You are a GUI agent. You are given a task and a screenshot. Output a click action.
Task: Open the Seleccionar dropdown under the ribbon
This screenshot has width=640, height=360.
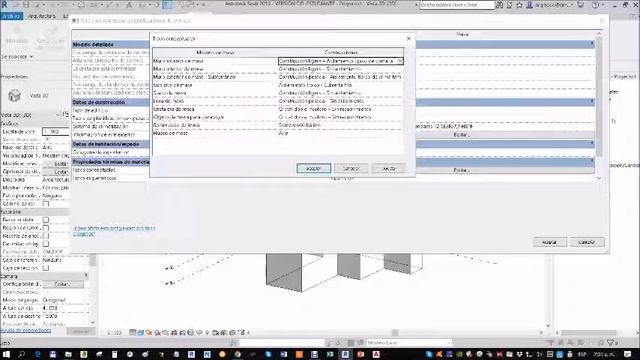pos(17,57)
